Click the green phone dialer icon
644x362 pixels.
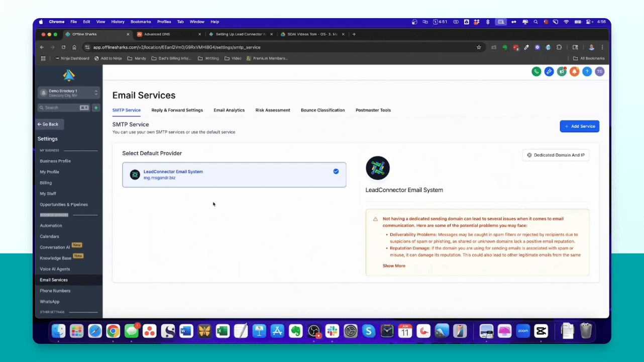(x=536, y=71)
